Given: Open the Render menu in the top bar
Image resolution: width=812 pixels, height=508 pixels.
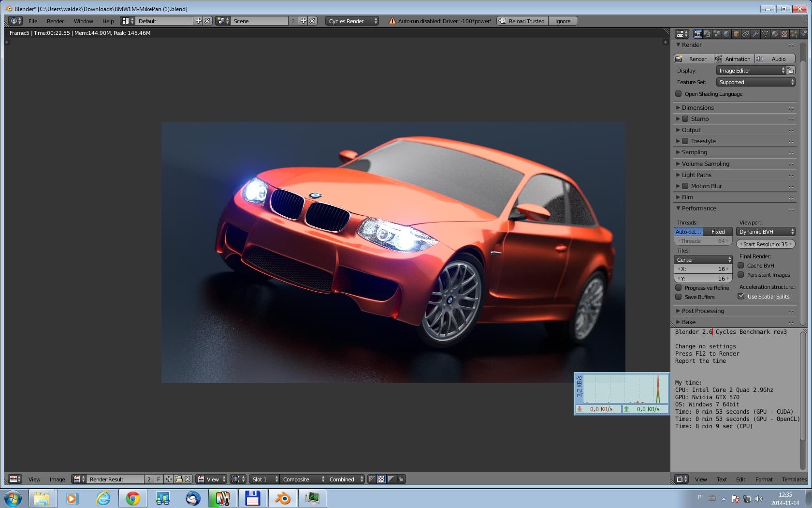Looking at the screenshot, I should (x=55, y=21).
